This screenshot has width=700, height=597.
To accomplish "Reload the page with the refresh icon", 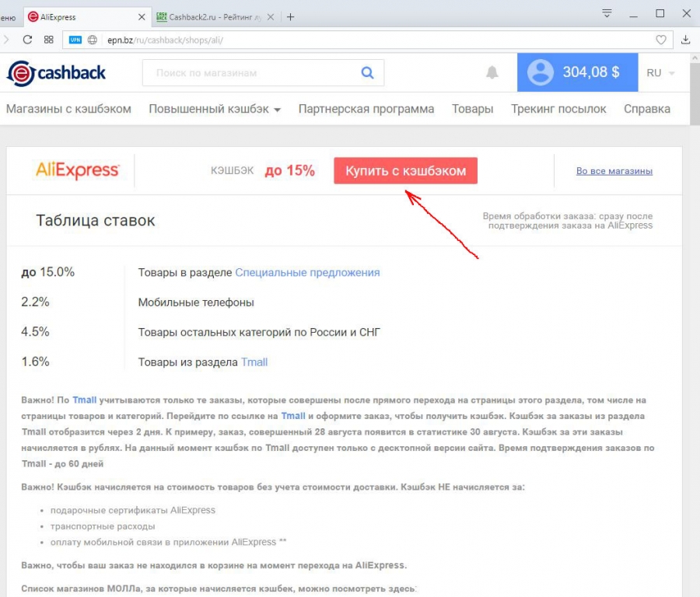I will click(27, 40).
